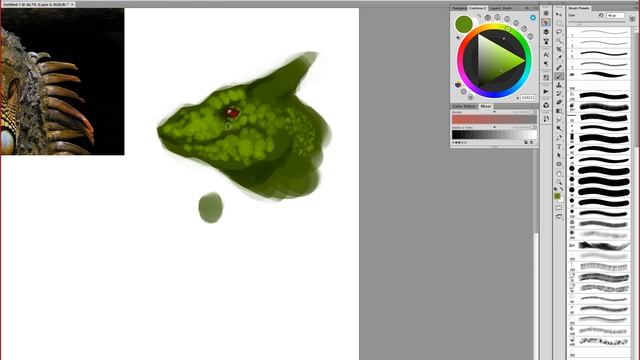Select the Hand tool
640x360 pixels.
(559, 173)
